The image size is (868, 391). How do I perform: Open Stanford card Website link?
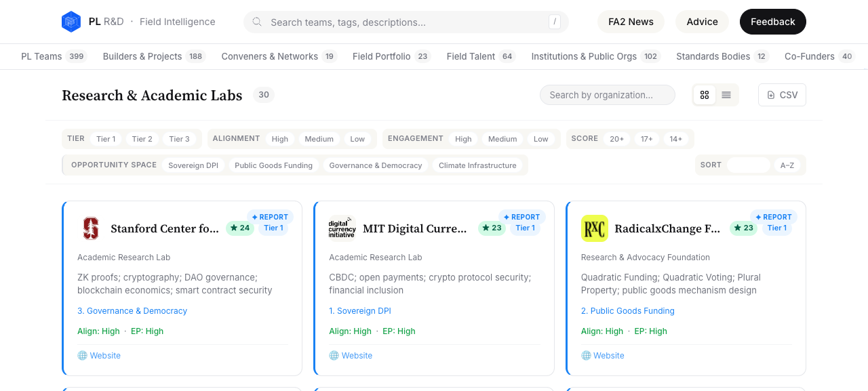tap(99, 356)
